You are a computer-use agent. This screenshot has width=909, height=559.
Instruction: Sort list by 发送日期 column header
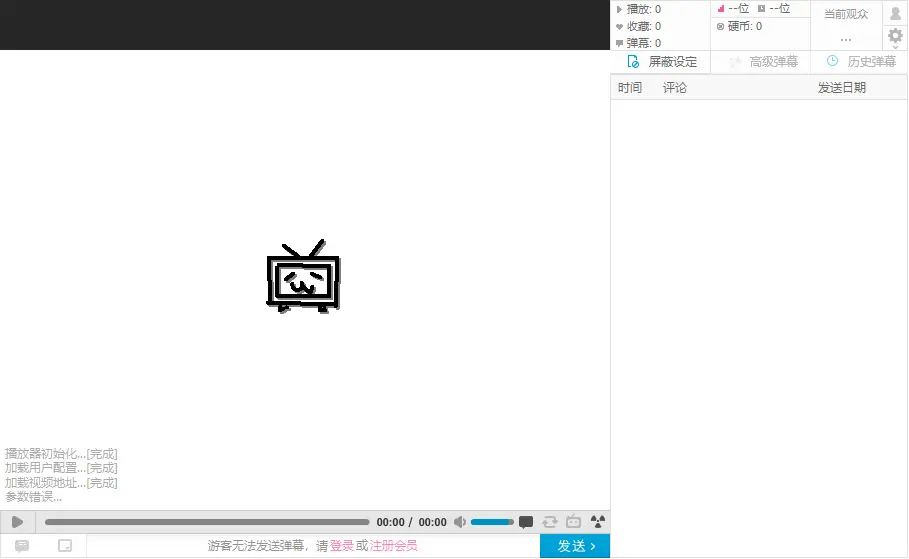(x=842, y=88)
